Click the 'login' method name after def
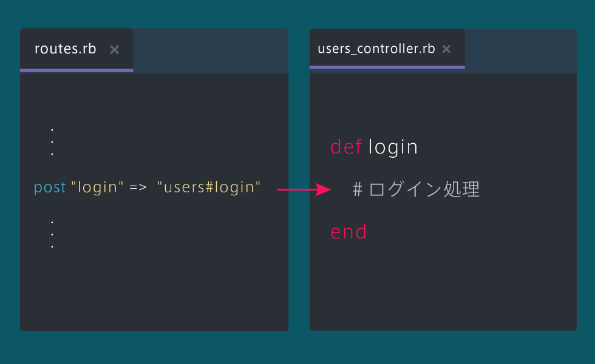This screenshot has height=364, width=595. (393, 147)
